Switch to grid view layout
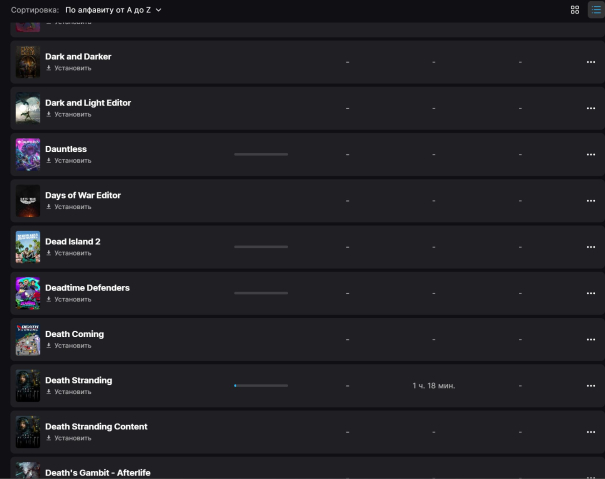 (x=575, y=10)
